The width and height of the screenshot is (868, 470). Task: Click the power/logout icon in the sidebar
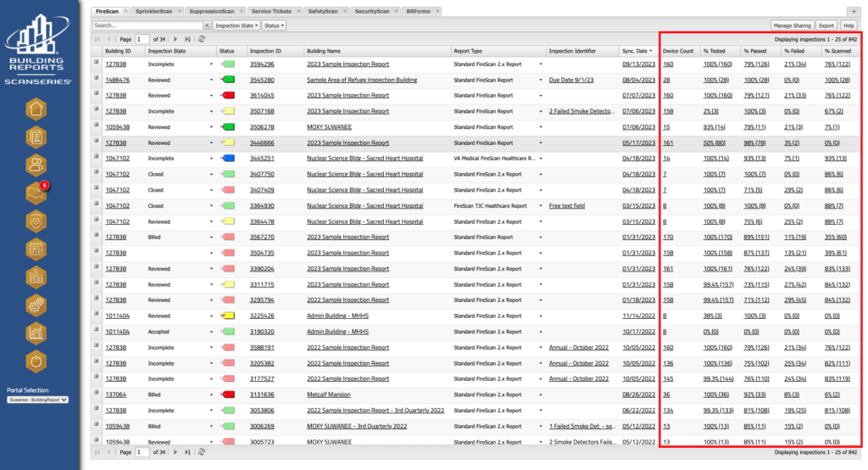pyautogui.click(x=36, y=361)
